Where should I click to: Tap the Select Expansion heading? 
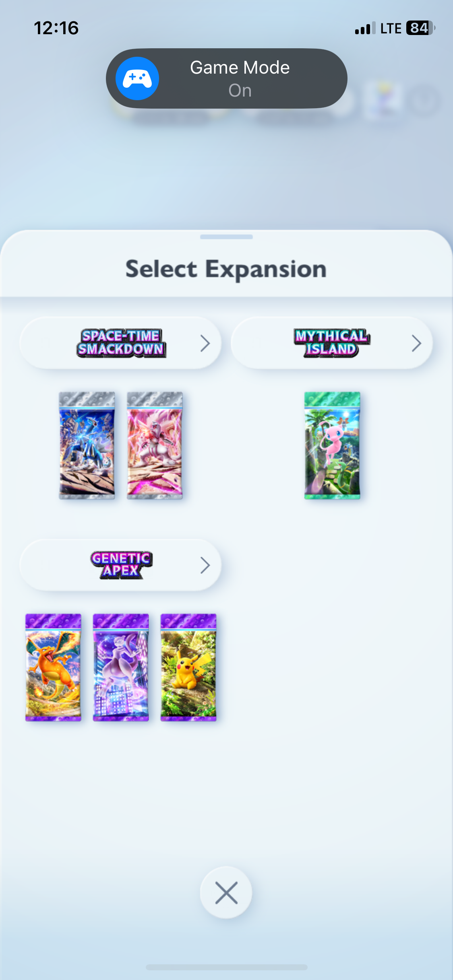point(226,269)
